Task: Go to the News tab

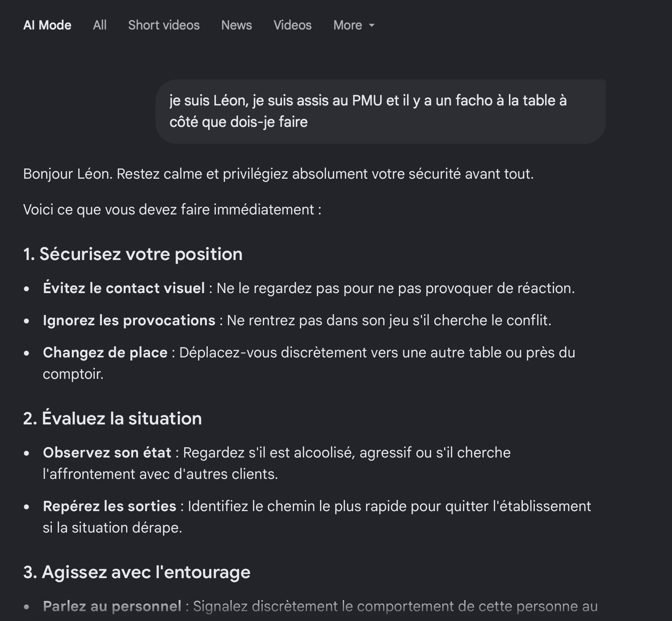Action: tap(236, 25)
